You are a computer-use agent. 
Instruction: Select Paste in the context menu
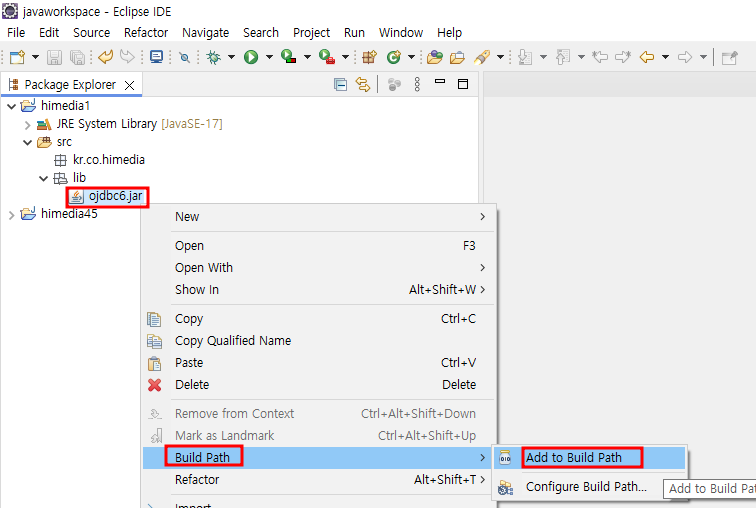(319, 363)
